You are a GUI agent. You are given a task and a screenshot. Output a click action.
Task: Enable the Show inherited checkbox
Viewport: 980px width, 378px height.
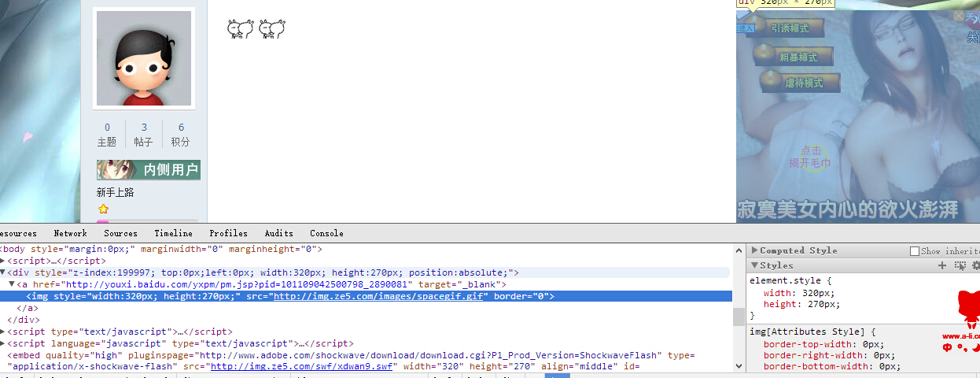pyautogui.click(x=915, y=250)
